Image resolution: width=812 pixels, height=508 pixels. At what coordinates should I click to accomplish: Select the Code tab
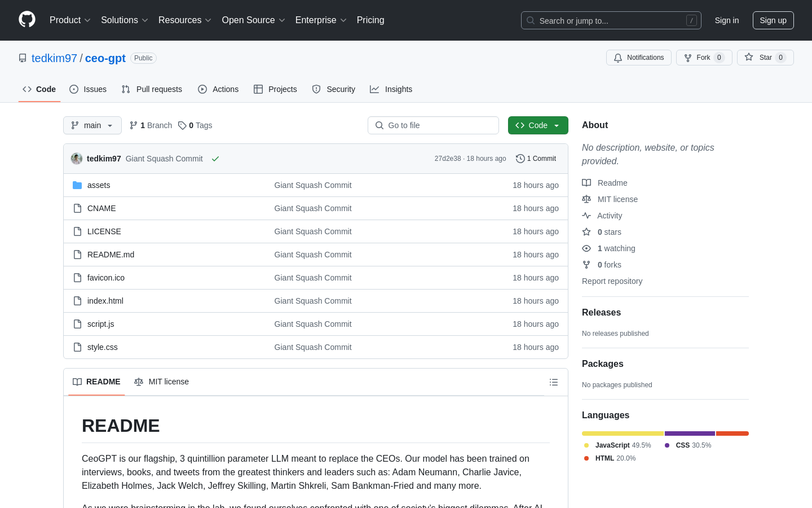tap(39, 89)
